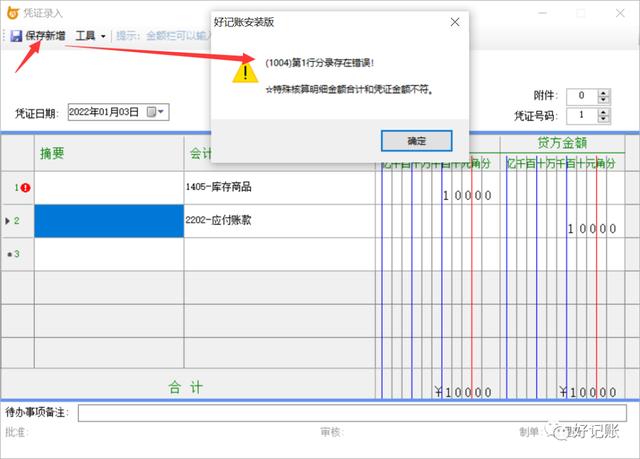640x459 pixels.
Task: Click the 待办事项备注 input field
Action: (352, 413)
